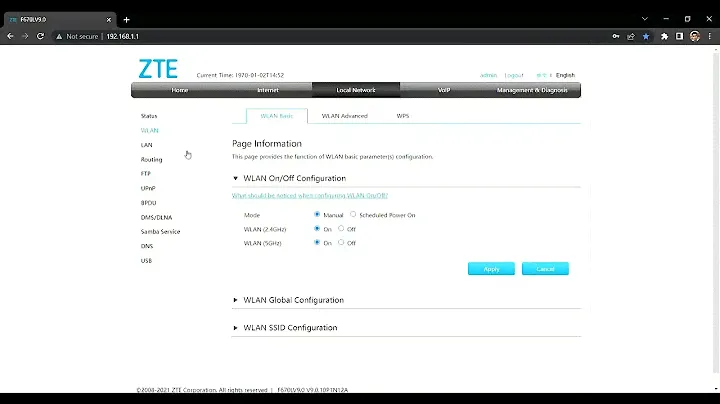Click the browser back arrow
720x404 pixels.
pos(10,36)
